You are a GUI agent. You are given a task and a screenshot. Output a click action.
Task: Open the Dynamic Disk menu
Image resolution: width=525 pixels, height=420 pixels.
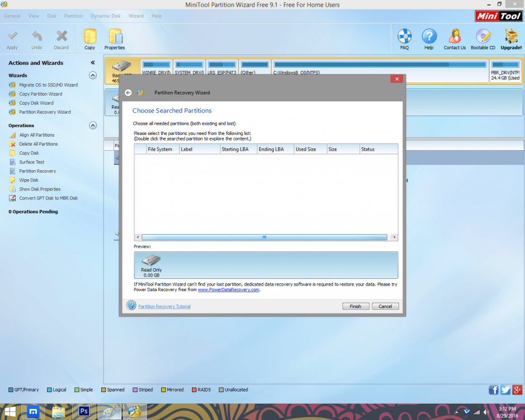tap(106, 16)
